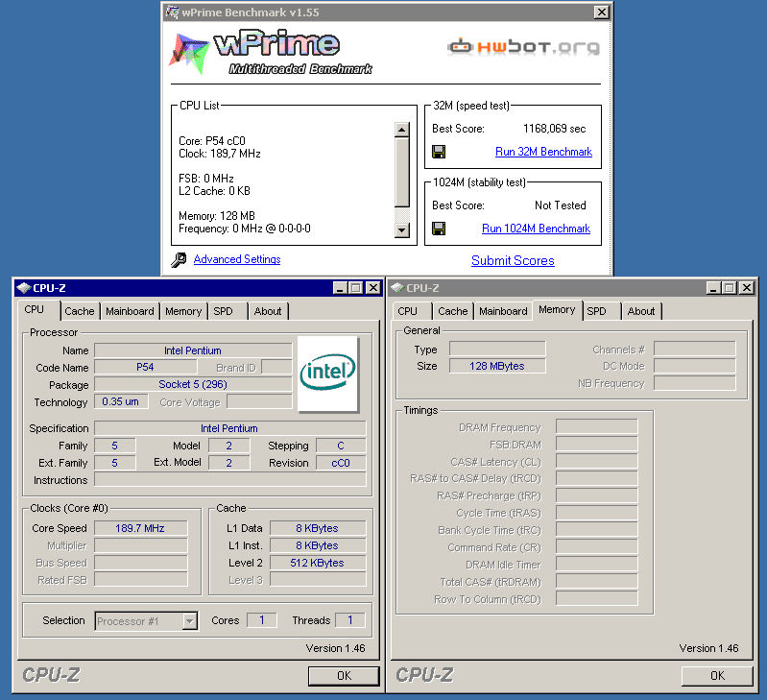The width and height of the screenshot is (767, 700).
Task: Open Memory tab in left CPU-Z
Action: [x=183, y=311]
